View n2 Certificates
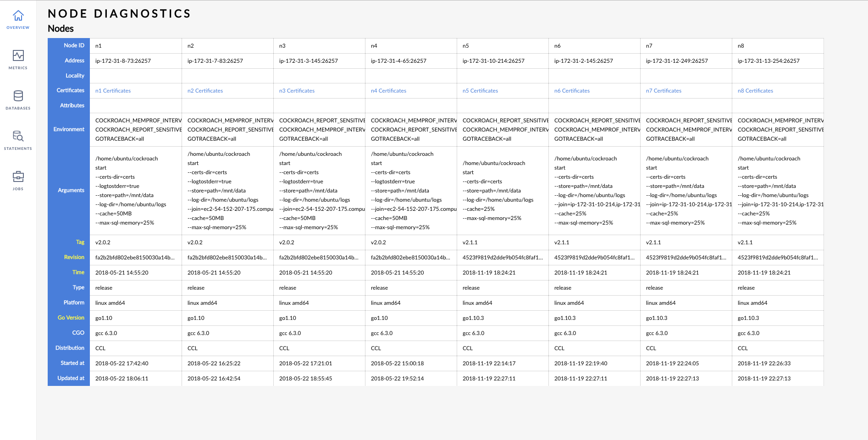This screenshot has width=868, height=440. coord(205,90)
